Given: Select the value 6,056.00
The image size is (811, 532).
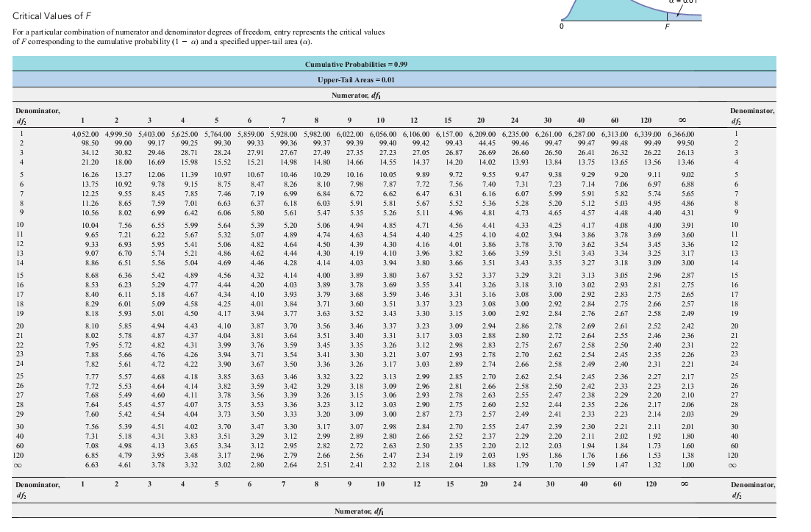Looking at the screenshot, I should pyautogui.click(x=383, y=134).
